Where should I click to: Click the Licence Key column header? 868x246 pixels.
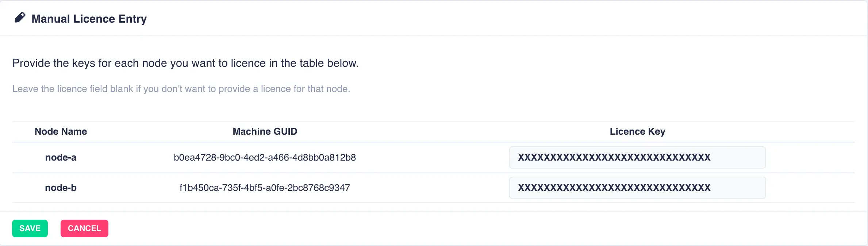637,131
